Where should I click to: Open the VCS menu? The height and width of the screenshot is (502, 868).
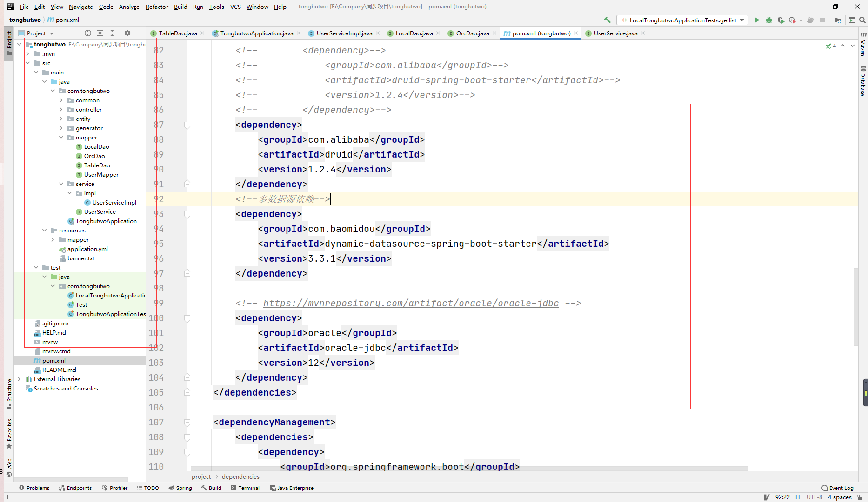pos(235,7)
